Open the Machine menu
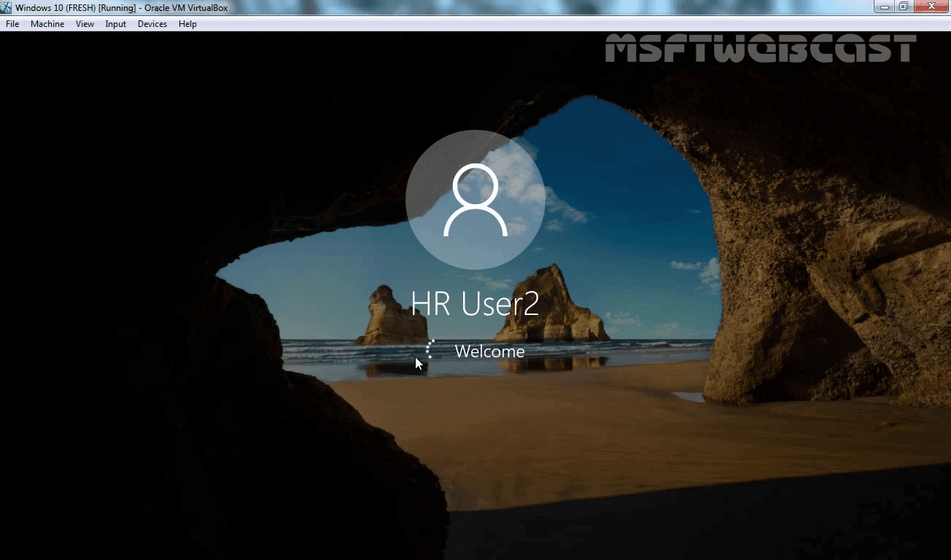This screenshot has height=560, width=951. tap(47, 24)
